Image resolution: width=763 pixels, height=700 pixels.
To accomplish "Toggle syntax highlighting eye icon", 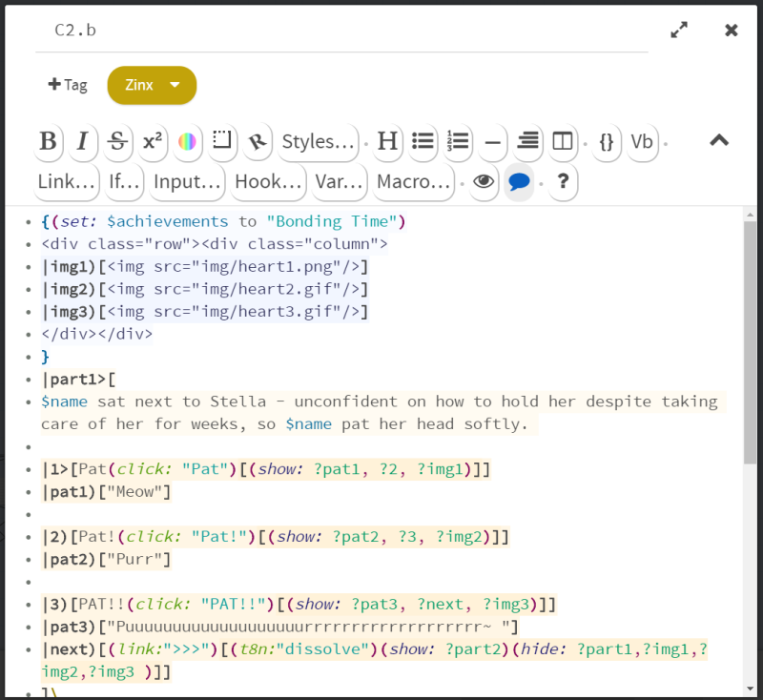I will 484,182.
